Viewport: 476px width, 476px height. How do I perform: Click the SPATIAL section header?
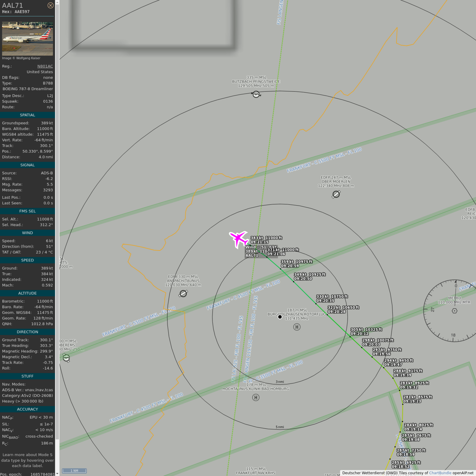[x=27, y=115]
